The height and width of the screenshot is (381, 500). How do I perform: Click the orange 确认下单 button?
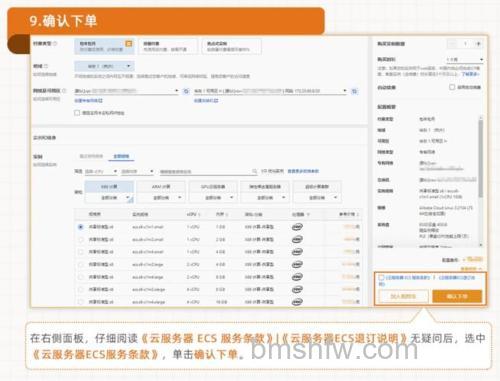tap(457, 296)
